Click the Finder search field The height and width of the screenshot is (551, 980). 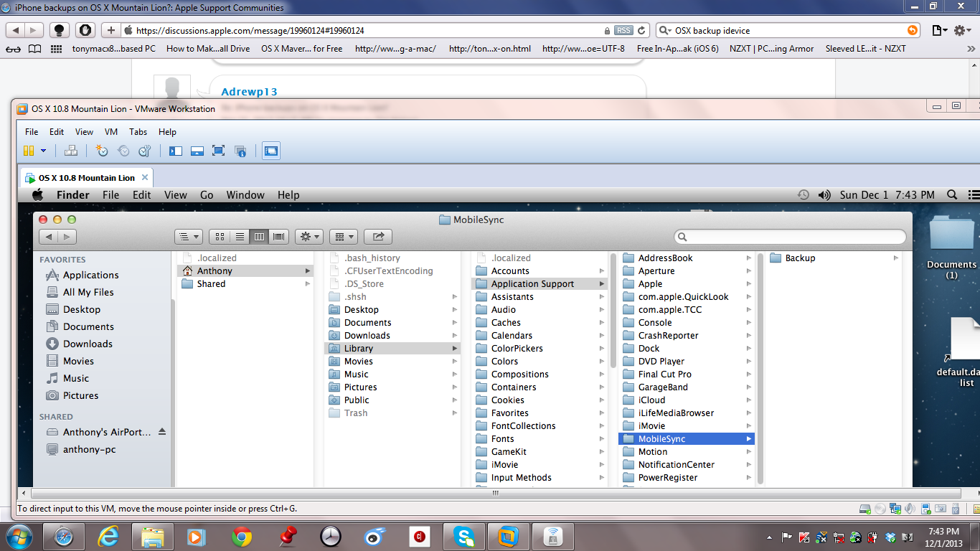tap(790, 237)
